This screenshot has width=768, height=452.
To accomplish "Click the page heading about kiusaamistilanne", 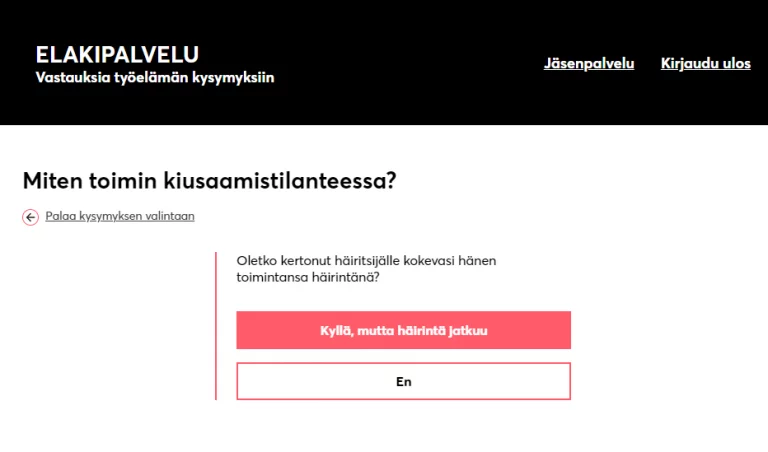I will [x=209, y=181].
